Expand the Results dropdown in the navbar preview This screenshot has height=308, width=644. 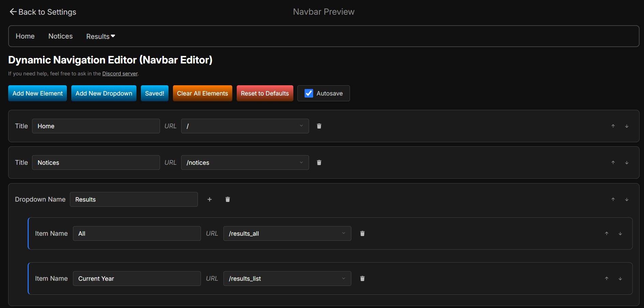pyautogui.click(x=100, y=36)
